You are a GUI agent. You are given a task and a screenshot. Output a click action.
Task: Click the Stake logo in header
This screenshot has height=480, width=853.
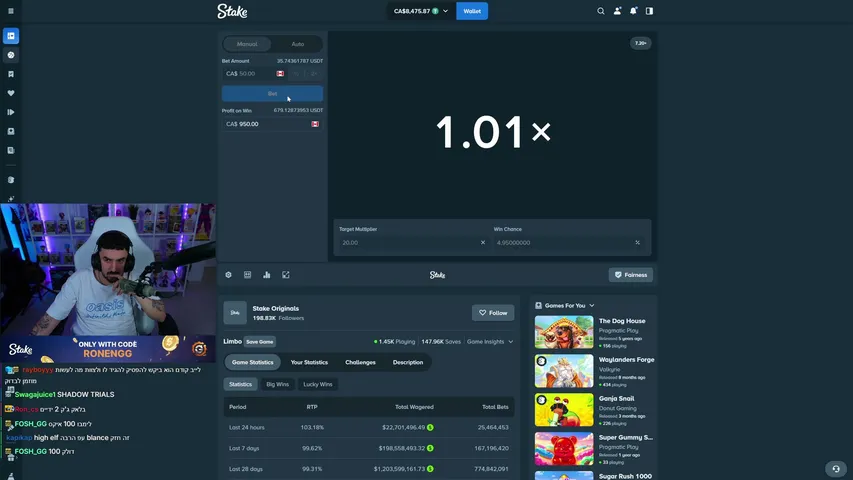[232, 11]
